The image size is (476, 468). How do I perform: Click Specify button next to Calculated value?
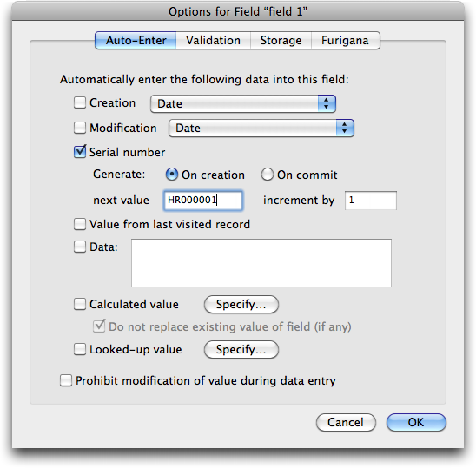pos(241,305)
